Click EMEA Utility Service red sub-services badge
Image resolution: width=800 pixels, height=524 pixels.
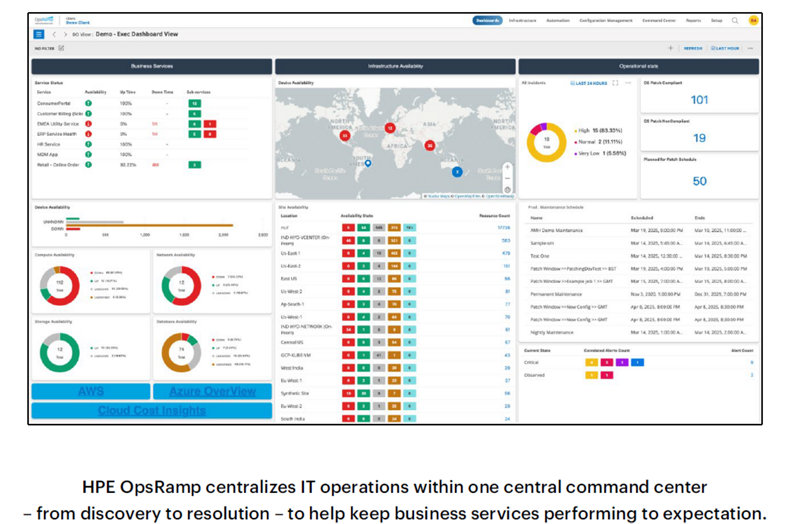pyautogui.click(x=210, y=123)
